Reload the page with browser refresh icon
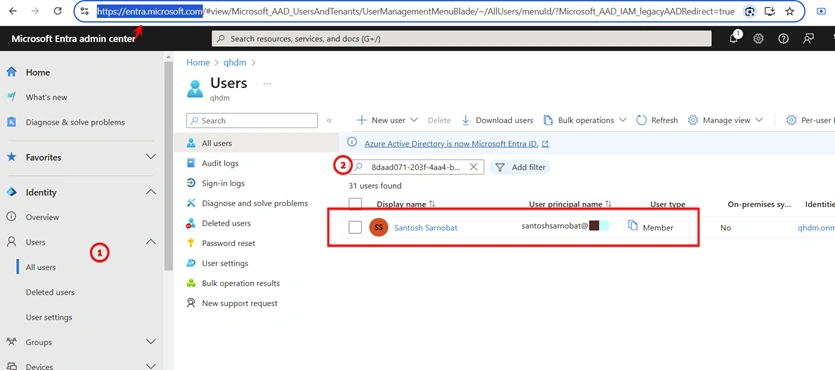 tap(58, 11)
